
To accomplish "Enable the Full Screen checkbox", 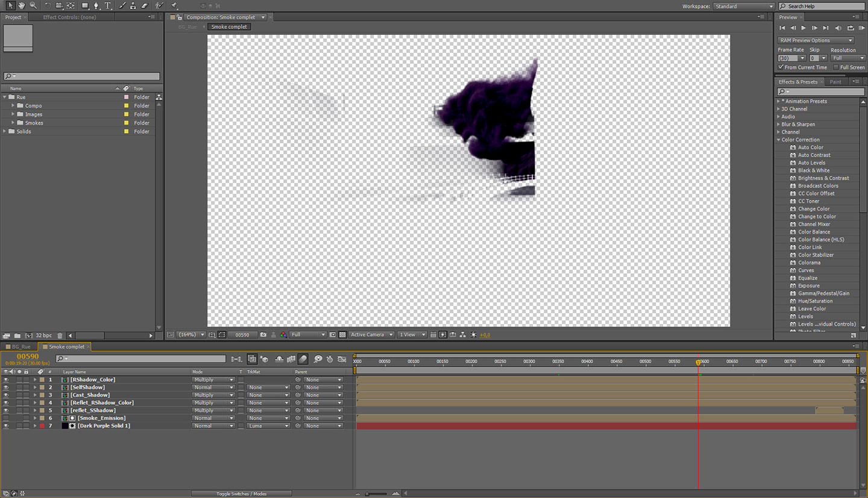I will (x=836, y=67).
